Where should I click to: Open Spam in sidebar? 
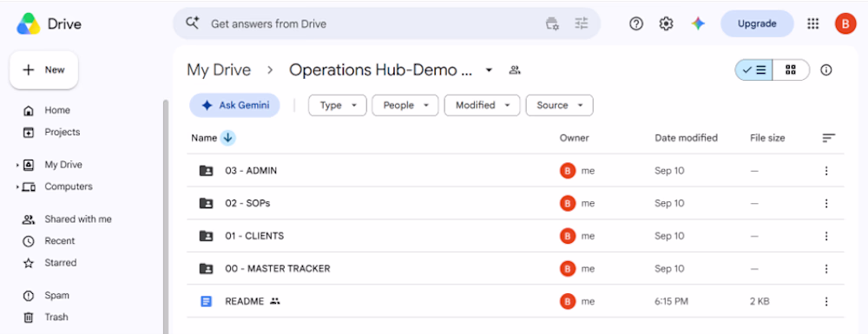[x=56, y=295]
